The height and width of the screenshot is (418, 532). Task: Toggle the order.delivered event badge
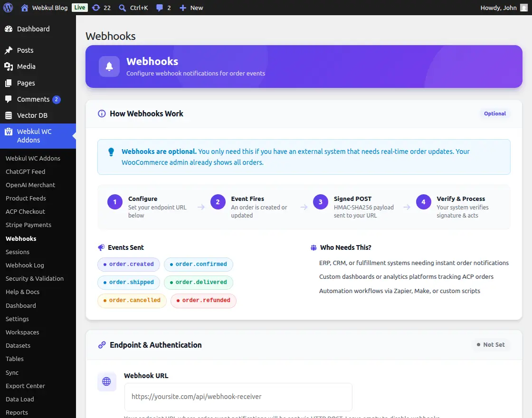coord(198,283)
